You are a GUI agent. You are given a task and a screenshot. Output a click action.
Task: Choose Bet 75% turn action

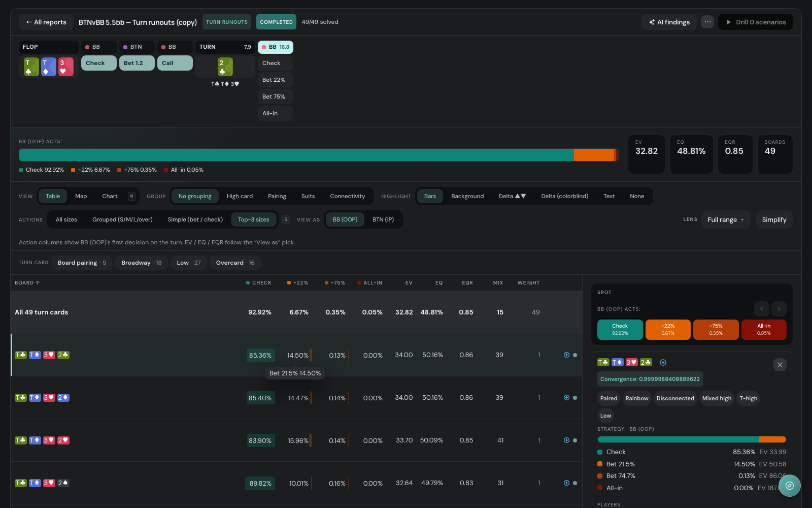276,97
